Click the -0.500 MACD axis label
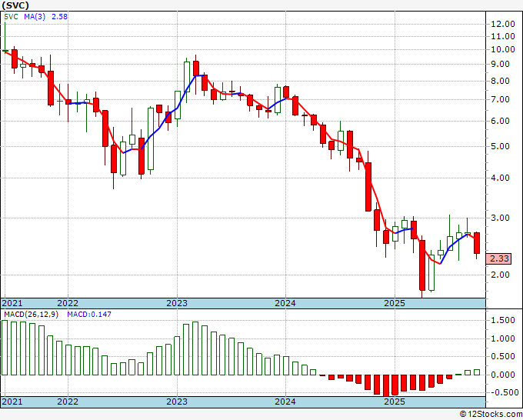The image size is (523, 420). 503,392
